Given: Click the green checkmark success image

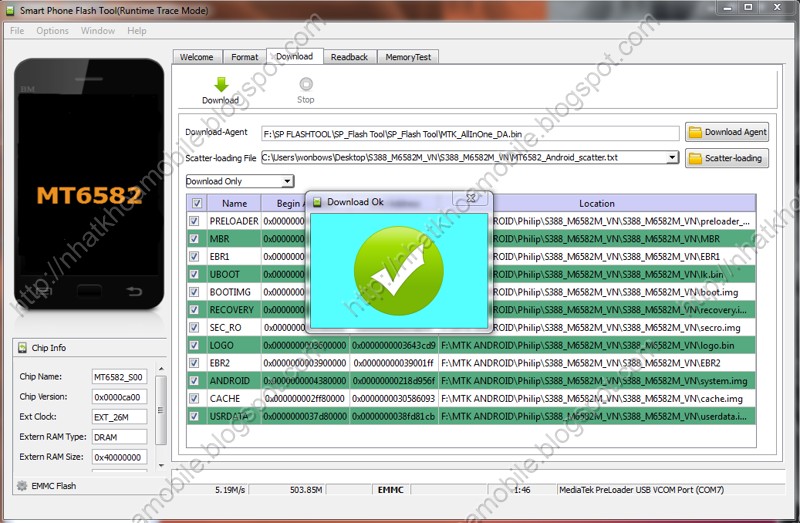Looking at the screenshot, I should (398, 271).
